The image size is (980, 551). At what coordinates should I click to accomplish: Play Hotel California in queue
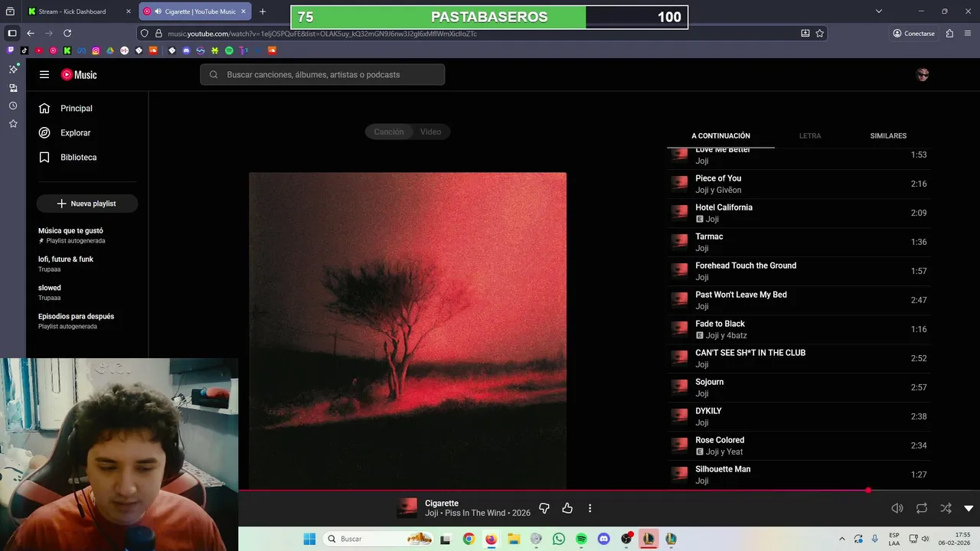(799, 213)
